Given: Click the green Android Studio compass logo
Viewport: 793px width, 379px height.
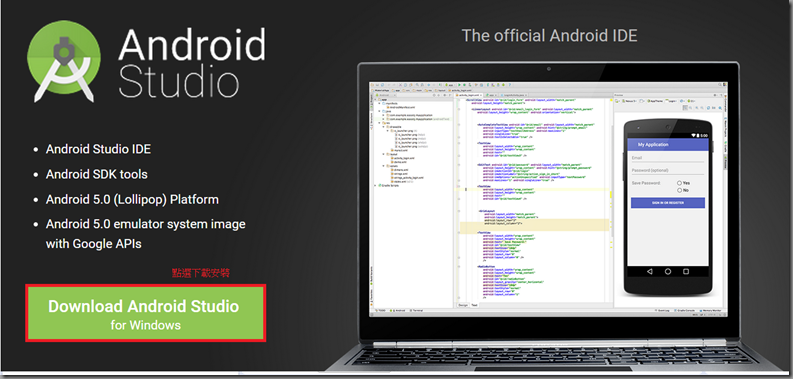Looking at the screenshot, I should [64, 61].
